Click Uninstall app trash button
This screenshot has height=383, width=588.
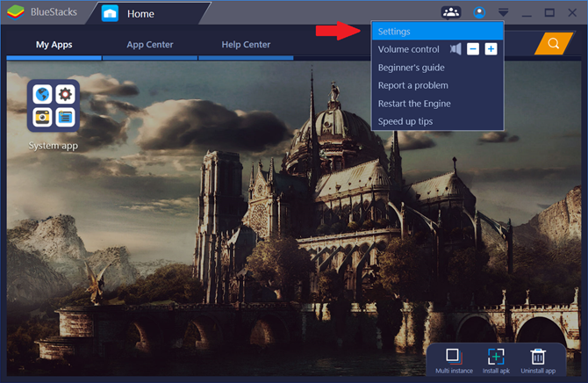pyautogui.click(x=538, y=361)
